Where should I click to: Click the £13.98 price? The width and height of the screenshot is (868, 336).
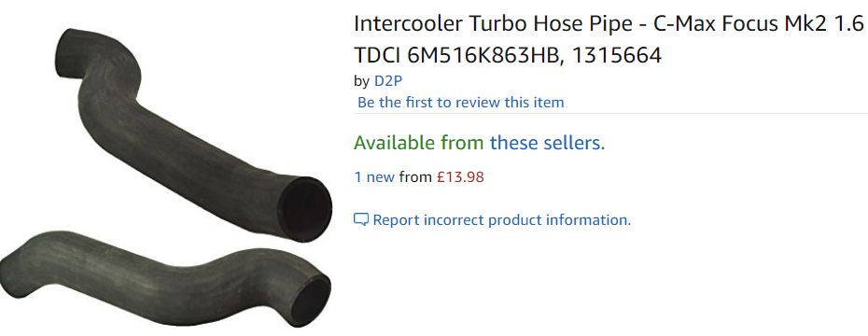coord(460,177)
